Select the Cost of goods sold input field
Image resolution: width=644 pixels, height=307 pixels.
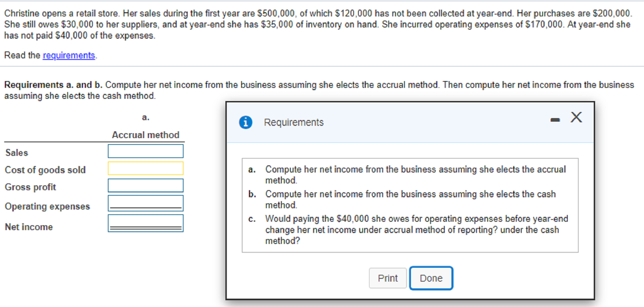click(146, 168)
